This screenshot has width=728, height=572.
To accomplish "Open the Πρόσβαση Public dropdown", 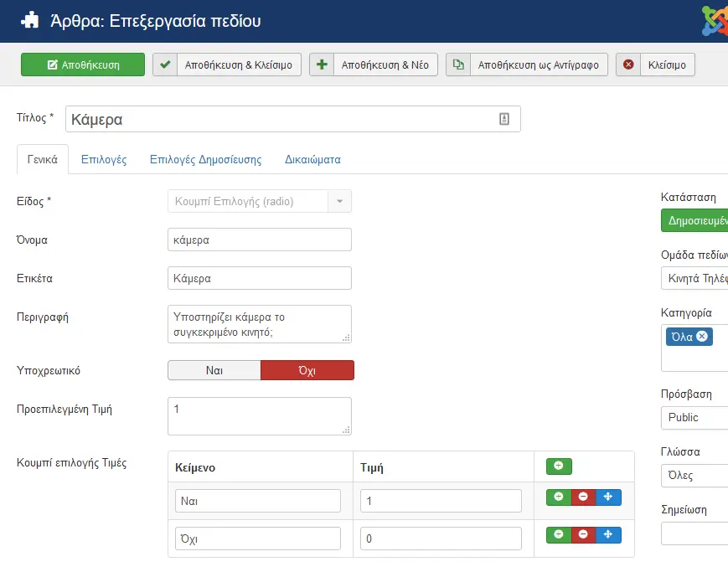I will (x=694, y=417).
